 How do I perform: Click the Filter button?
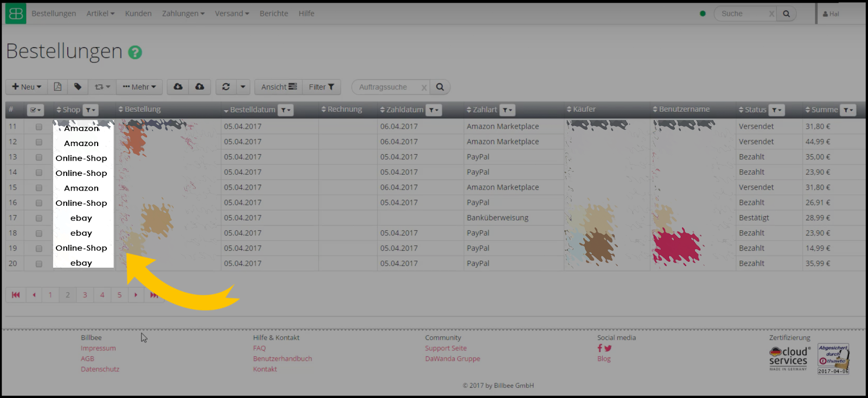[x=322, y=87]
